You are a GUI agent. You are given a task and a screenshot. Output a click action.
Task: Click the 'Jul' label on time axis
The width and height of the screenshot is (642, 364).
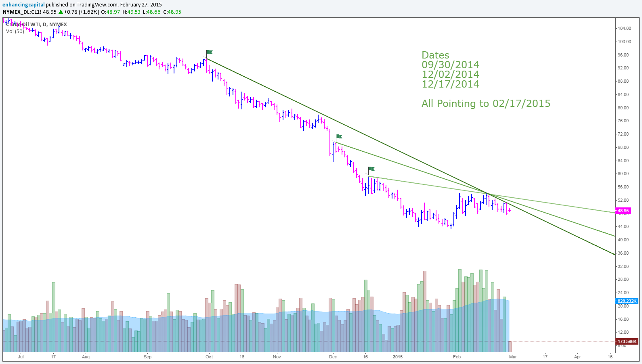click(21, 357)
